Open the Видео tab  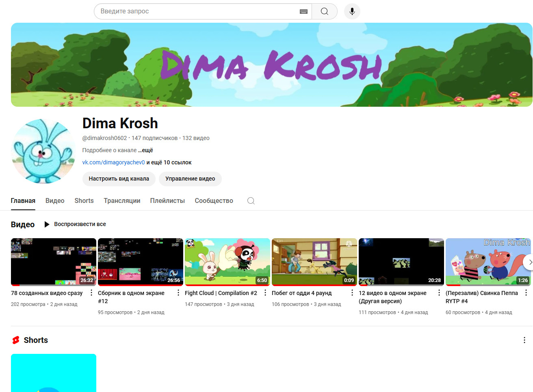coord(55,201)
